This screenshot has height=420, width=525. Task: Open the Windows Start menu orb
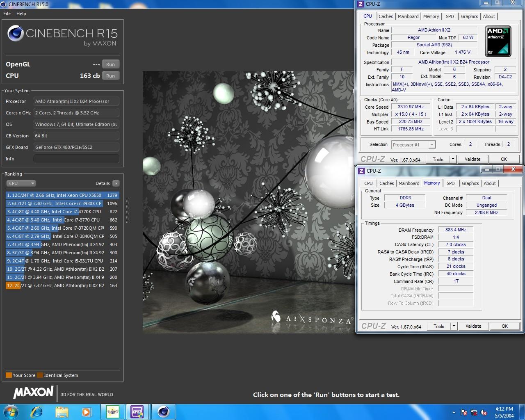11,412
